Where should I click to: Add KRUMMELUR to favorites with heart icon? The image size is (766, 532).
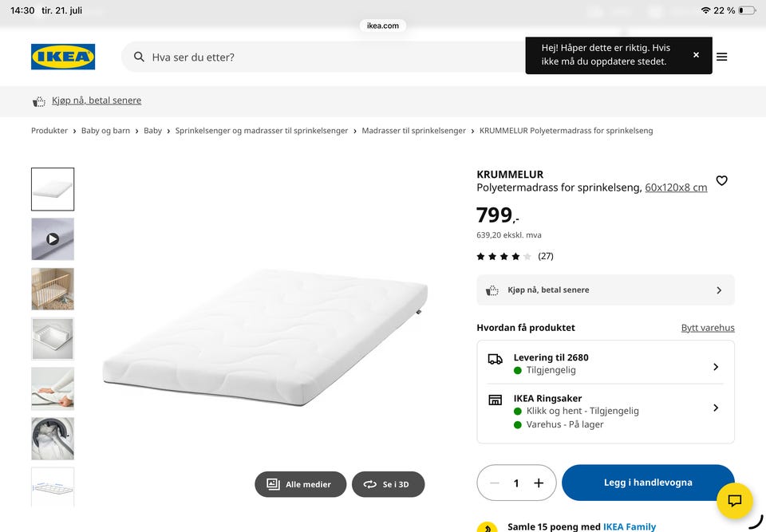point(721,181)
